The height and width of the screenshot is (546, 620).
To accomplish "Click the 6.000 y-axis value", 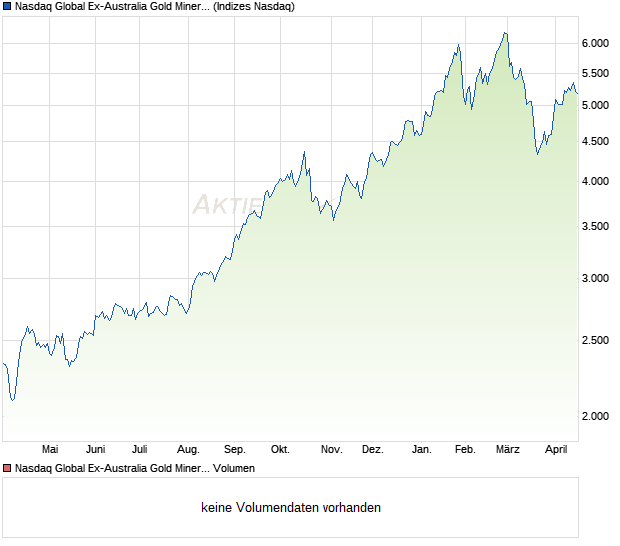I will point(595,43).
